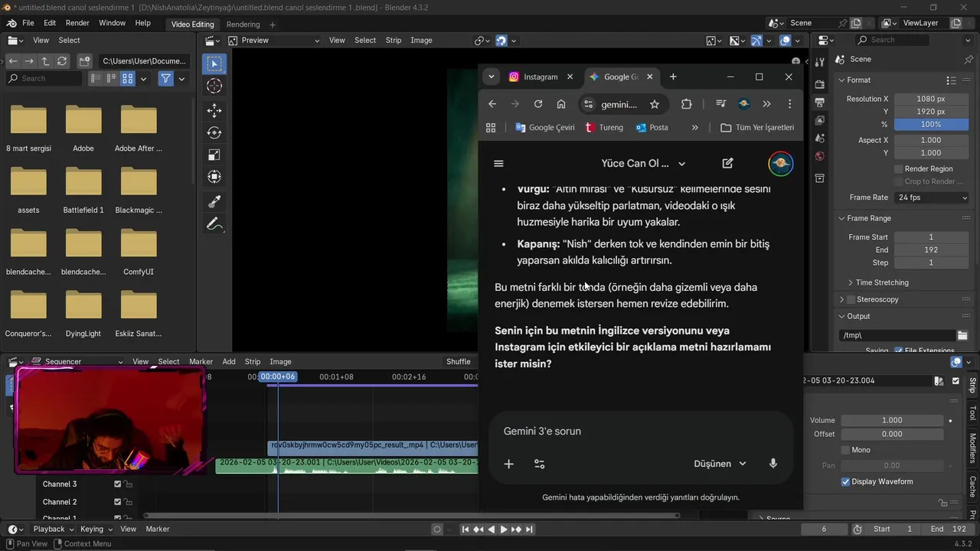Viewport: 980px width, 551px height.
Task: Expand the Yüce Can Ol chat title dropdown
Action: 643,163
